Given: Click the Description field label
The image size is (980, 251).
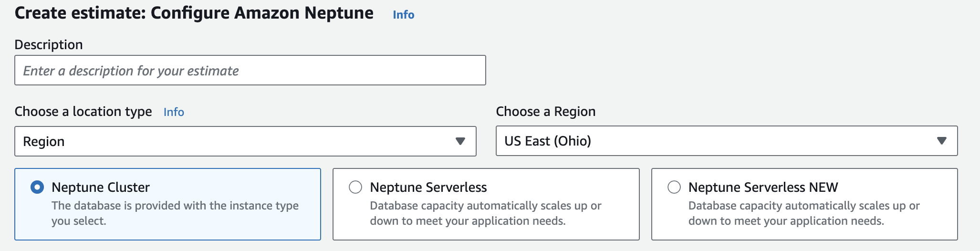Looking at the screenshot, I should 49,45.
